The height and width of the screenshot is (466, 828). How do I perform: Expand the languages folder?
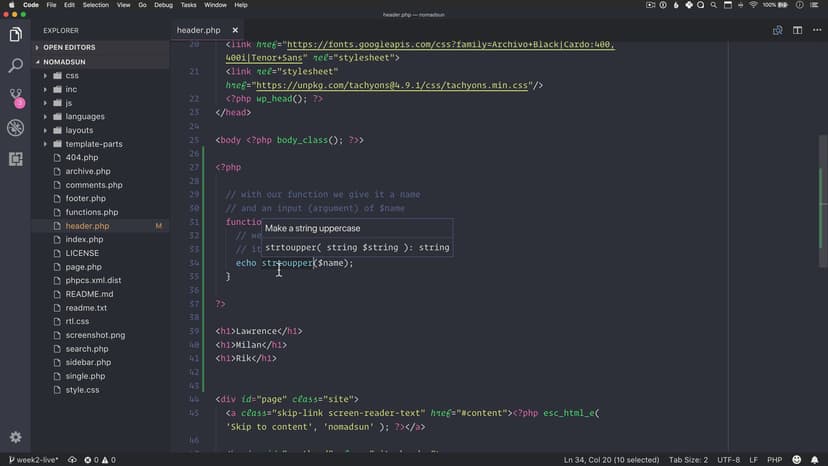pos(85,117)
